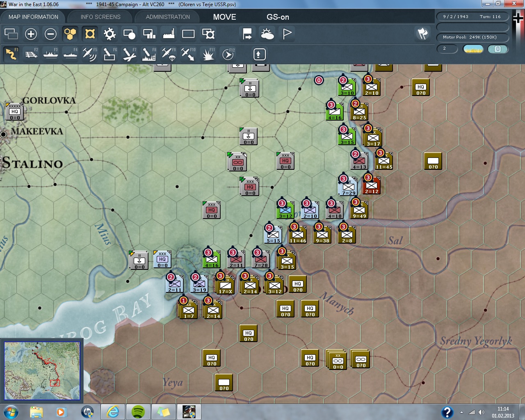Select the F8 bomb city mode

click(149, 54)
